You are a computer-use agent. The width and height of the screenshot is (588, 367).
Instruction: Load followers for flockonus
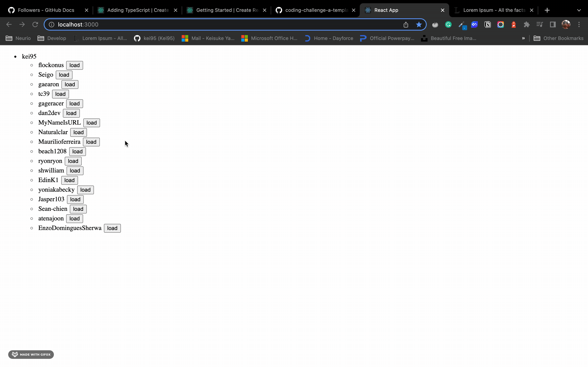coord(74,65)
